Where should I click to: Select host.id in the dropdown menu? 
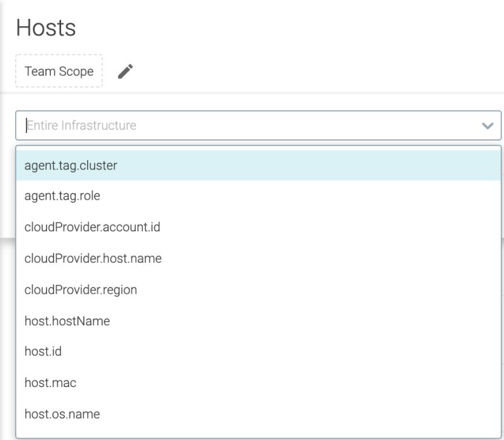(x=42, y=352)
